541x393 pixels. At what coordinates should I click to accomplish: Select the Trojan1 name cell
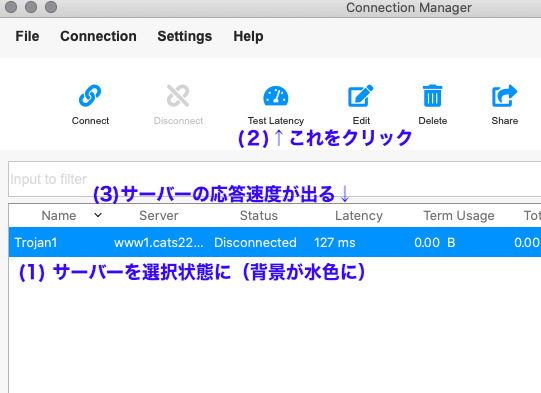point(36,243)
